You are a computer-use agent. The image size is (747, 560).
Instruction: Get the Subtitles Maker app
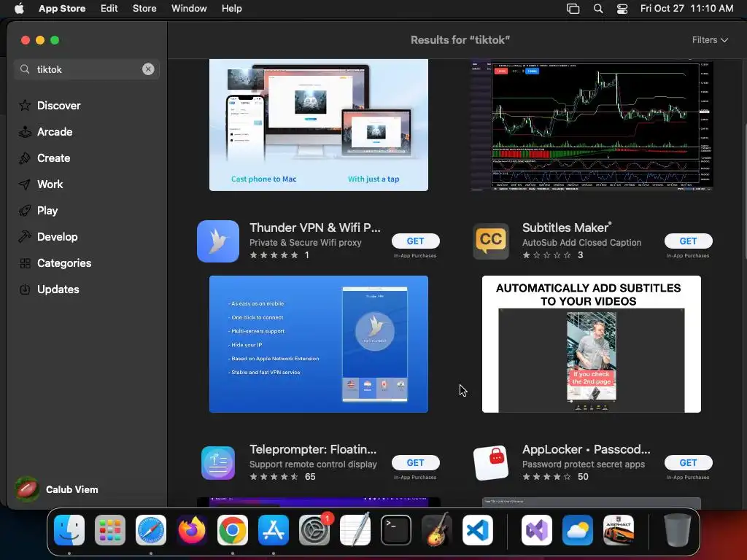[x=688, y=241]
